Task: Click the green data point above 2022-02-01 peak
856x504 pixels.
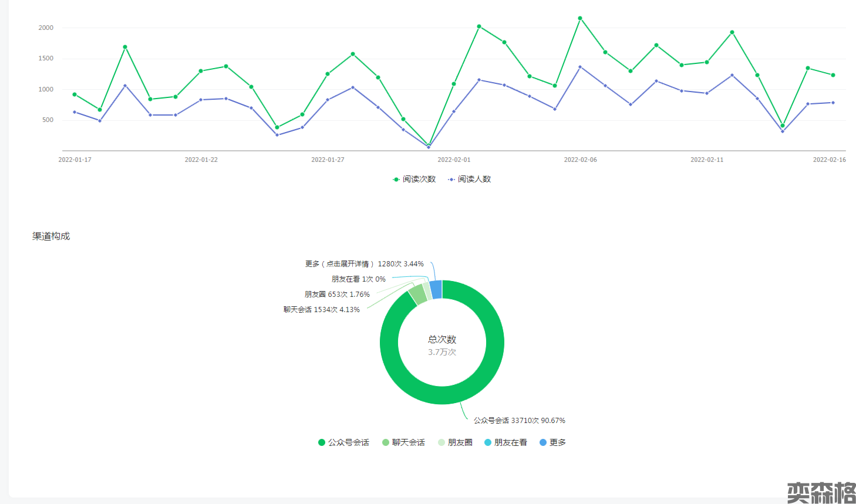Action: pyautogui.click(x=479, y=26)
